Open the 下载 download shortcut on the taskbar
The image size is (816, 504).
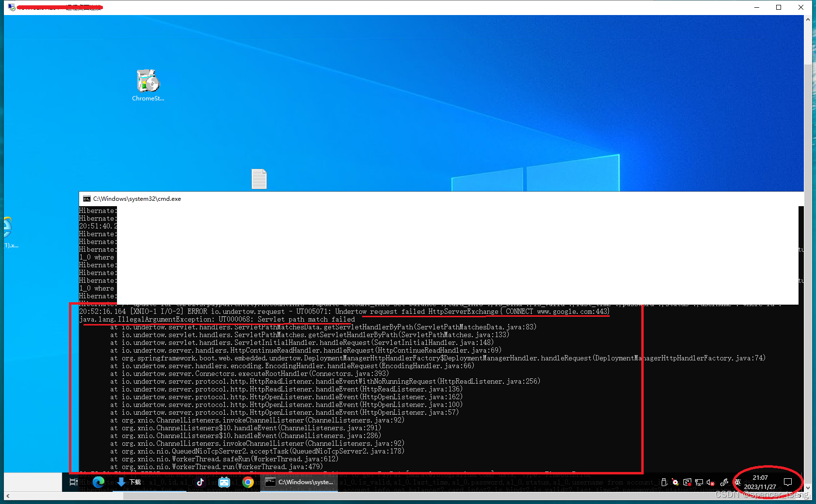pyautogui.click(x=128, y=482)
